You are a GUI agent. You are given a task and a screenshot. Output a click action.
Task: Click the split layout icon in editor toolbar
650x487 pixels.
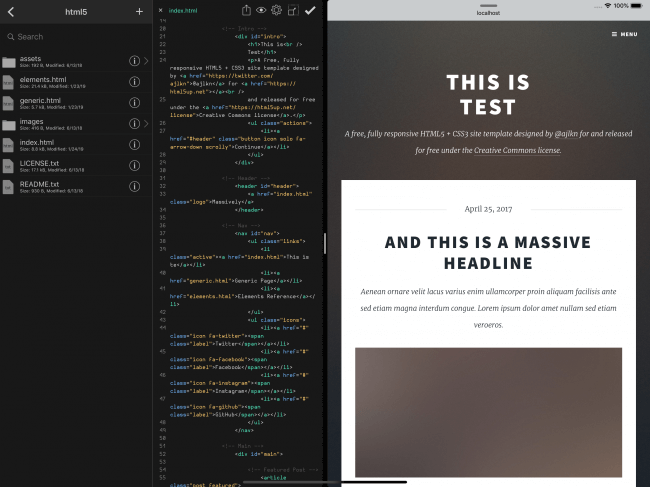click(x=292, y=10)
